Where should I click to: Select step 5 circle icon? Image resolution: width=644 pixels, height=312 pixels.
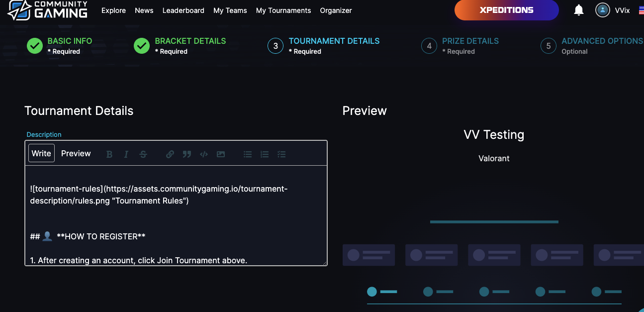(549, 46)
